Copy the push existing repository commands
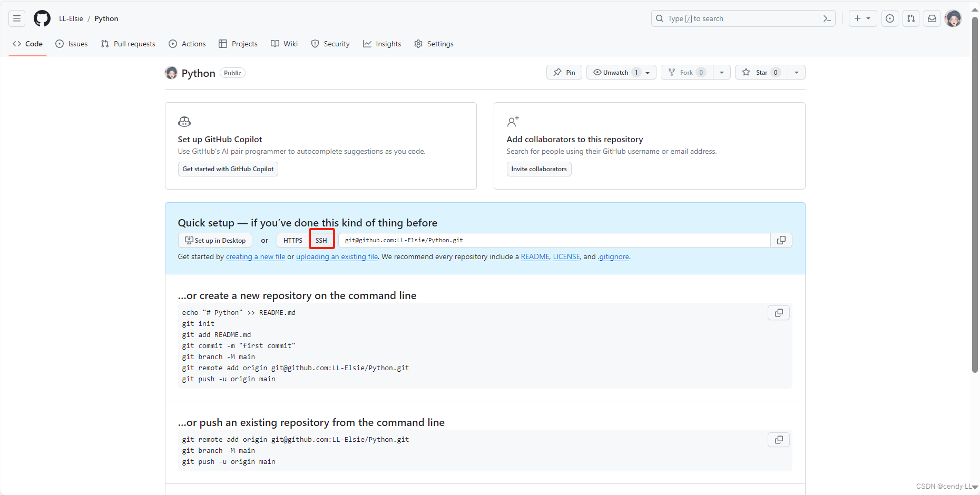 pyautogui.click(x=779, y=440)
